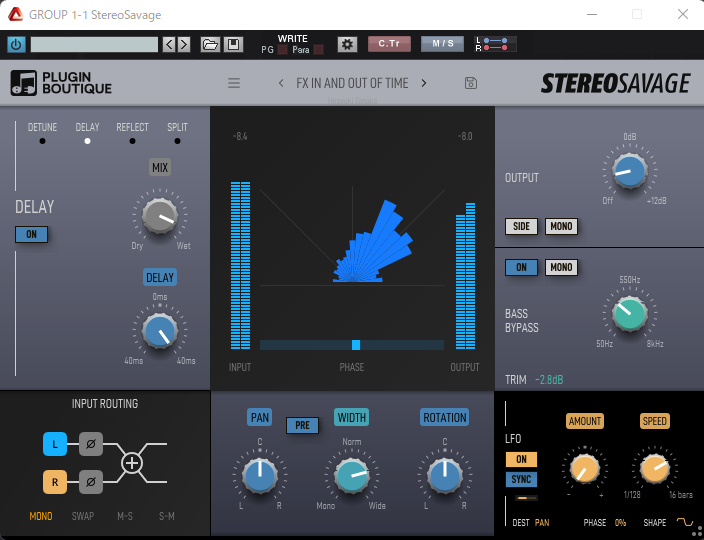This screenshot has height=540, width=704.
Task: Open the gear settings icon
Action: click(348, 44)
